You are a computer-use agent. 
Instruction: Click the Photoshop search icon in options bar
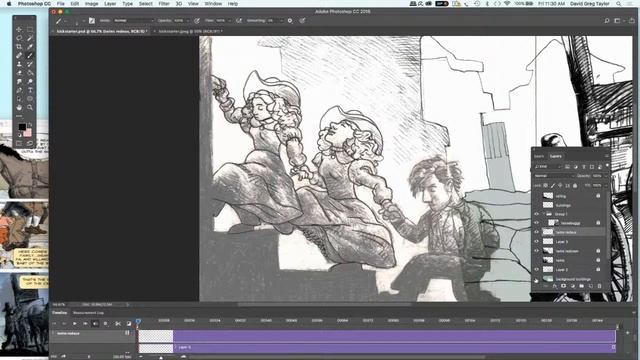(x=607, y=20)
